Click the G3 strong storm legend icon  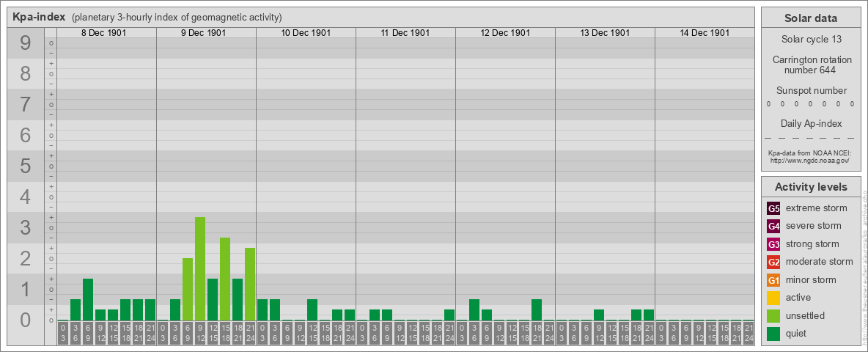[x=773, y=244]
